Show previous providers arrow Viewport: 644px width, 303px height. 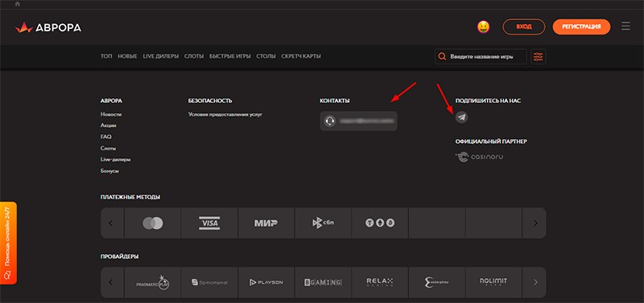pos(112,282)
